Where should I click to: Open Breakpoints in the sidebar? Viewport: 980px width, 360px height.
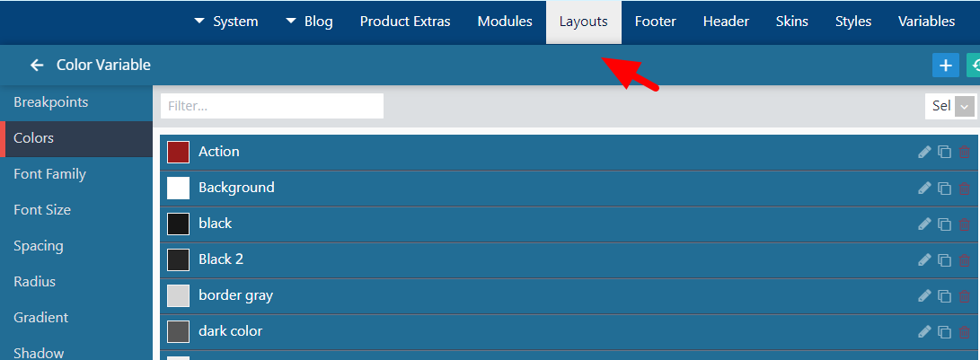[76, 102]
